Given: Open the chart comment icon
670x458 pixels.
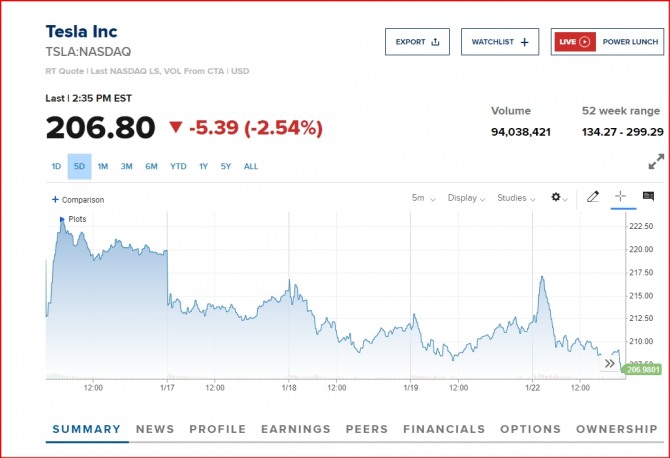Looking at the screenshot, I should click(648, 197).
